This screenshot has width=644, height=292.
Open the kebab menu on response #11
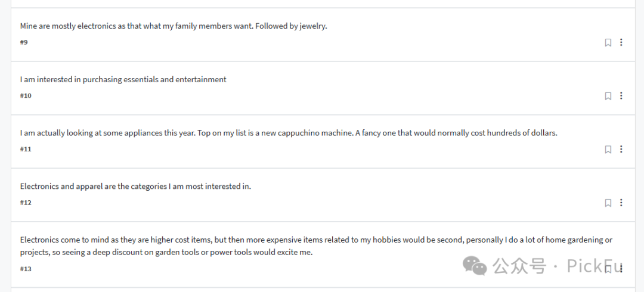[621, 148]
